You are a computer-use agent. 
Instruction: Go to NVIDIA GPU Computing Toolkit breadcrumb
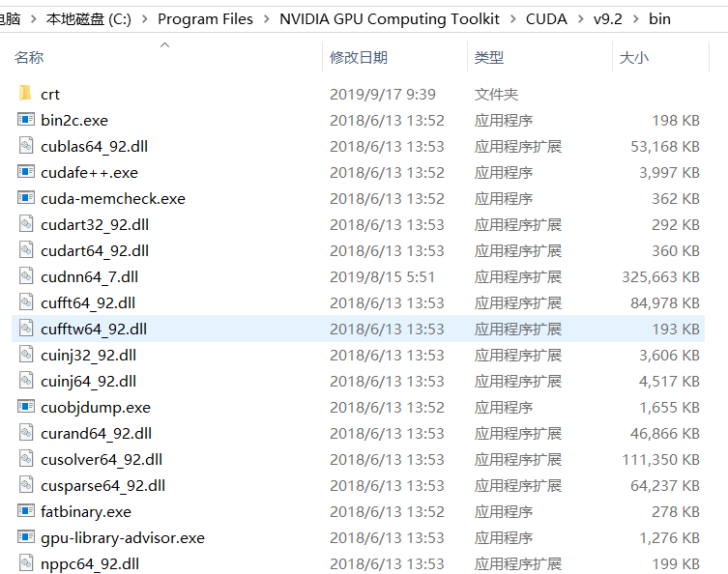[x=389, y=19]
